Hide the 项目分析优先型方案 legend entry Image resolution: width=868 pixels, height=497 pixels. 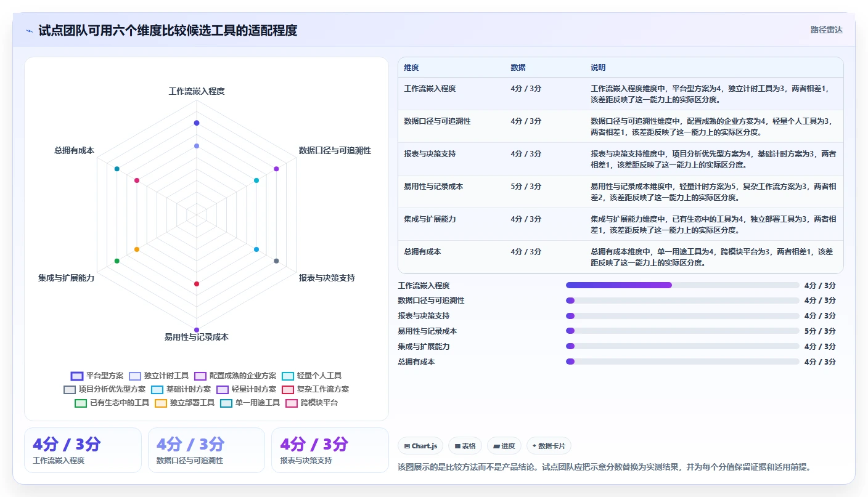(x=105, y=389)
